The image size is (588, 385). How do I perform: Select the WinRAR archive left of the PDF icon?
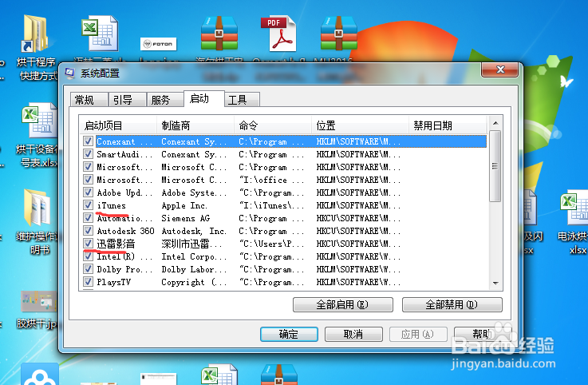(219, 33)
